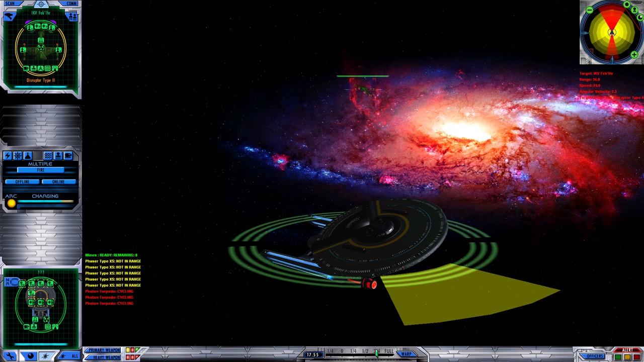The height and width of the screenshot is (362, 644).
Task: Set speed to FULL on throttle bar
Action: tap(389, 351)
